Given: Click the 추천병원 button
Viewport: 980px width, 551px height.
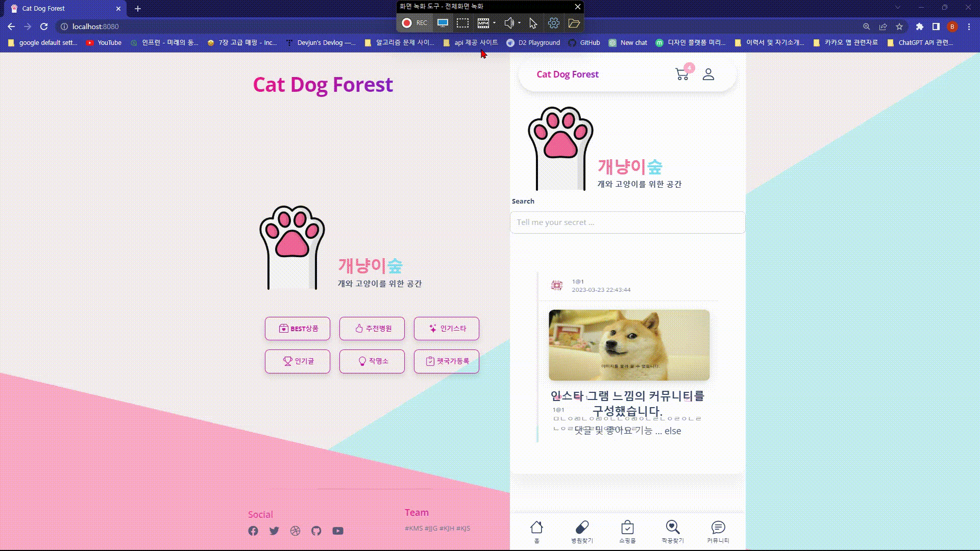Looking at the screenshot, I should (x=372, y=329).
